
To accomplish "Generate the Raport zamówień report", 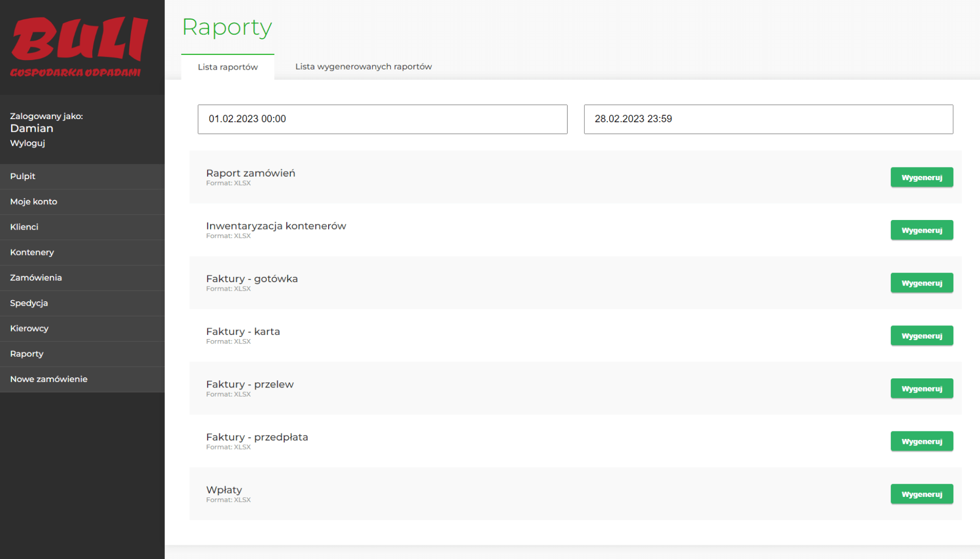I will tap(921, 178).
